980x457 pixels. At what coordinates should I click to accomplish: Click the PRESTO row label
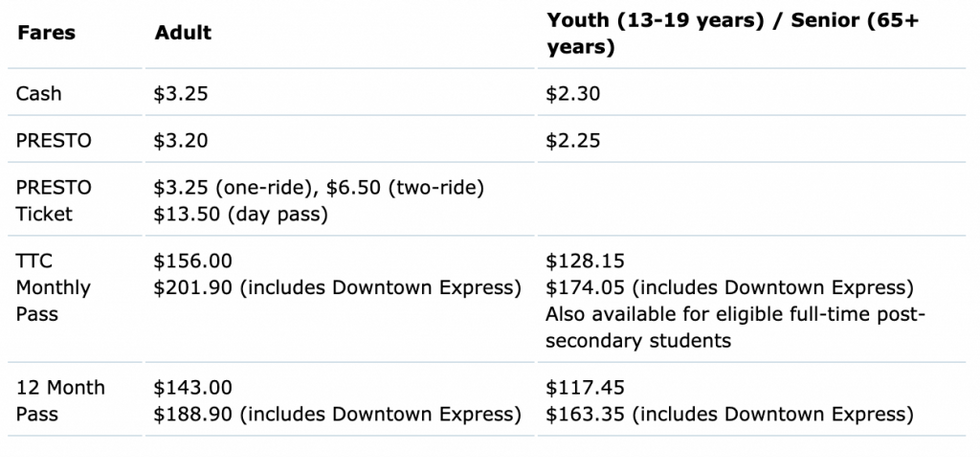(54, 141)
